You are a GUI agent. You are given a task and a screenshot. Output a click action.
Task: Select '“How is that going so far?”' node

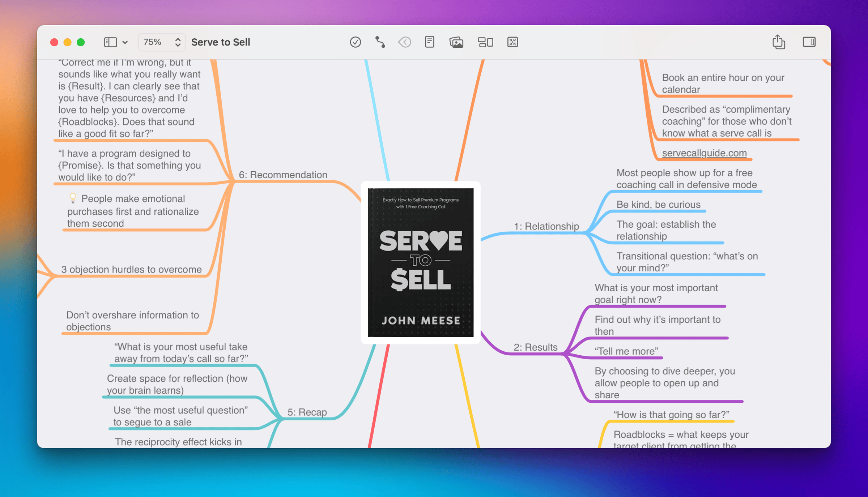tap(671, 415)
